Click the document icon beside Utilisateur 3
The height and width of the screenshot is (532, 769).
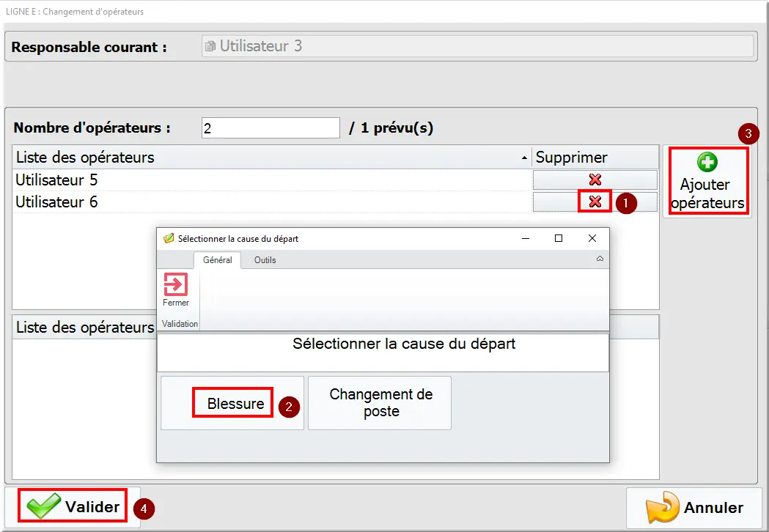tap(210, 46)
